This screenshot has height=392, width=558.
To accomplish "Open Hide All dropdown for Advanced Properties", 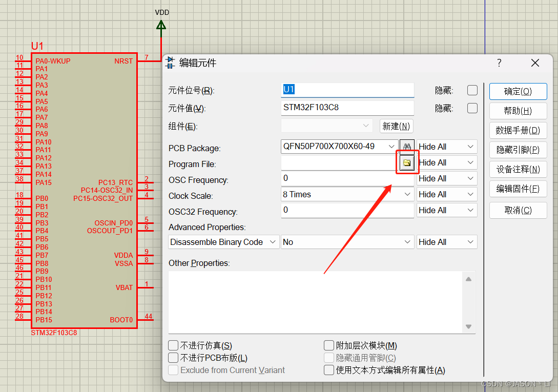I will pos(447,242).
